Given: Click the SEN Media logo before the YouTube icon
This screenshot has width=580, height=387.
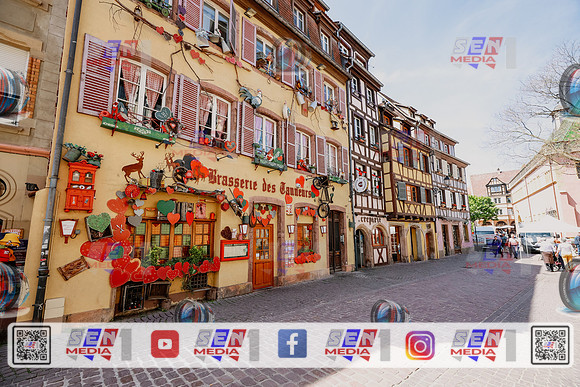Looking at the screenshot, I should click(98, 344).
